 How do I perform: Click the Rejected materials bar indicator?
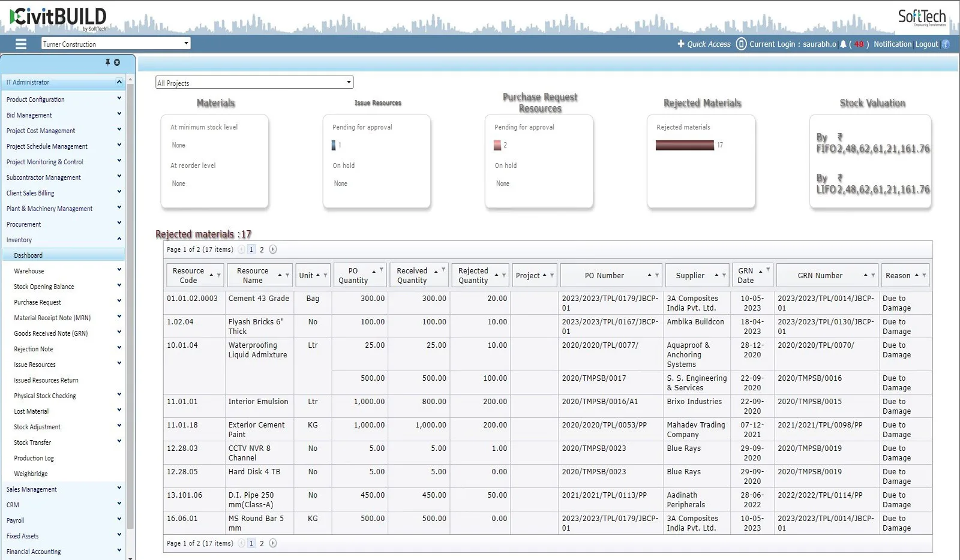[x=685, y=145]
